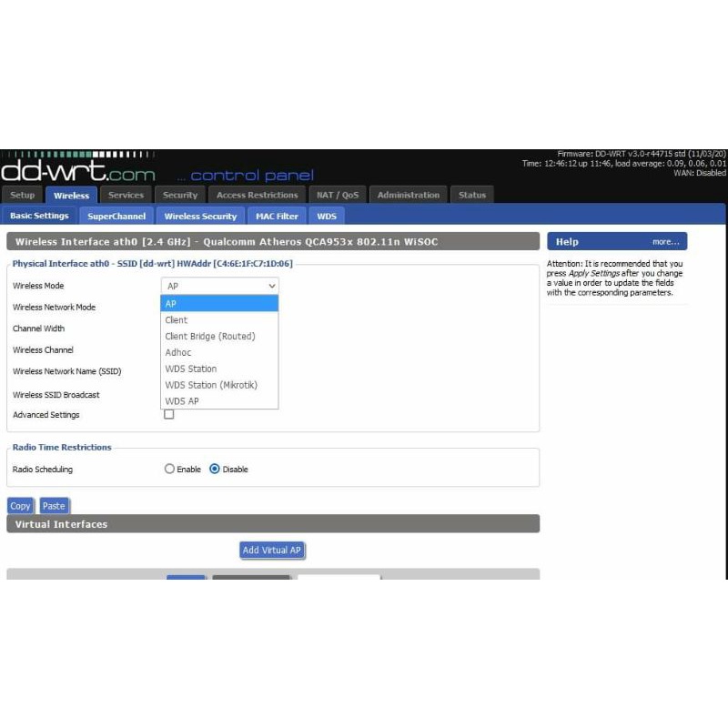Select Disable for Radio Scheduling

pyautogui.click(x=215, y=469)
